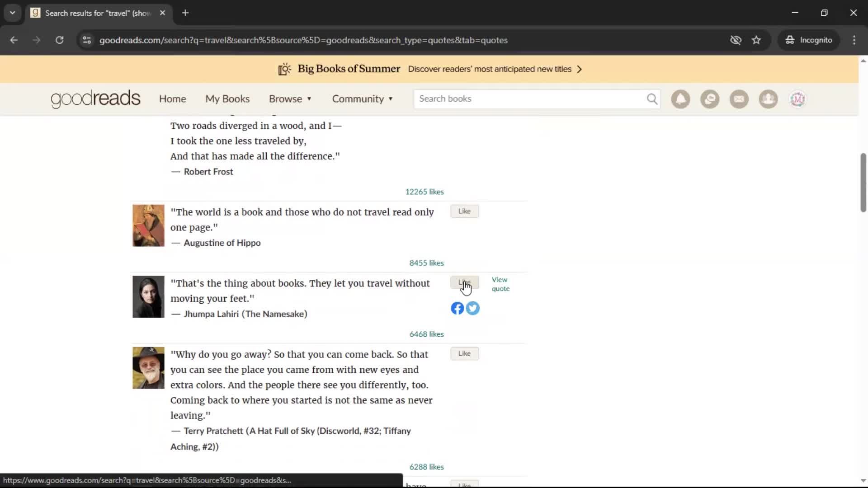Open the notifications bell icon

680,99
